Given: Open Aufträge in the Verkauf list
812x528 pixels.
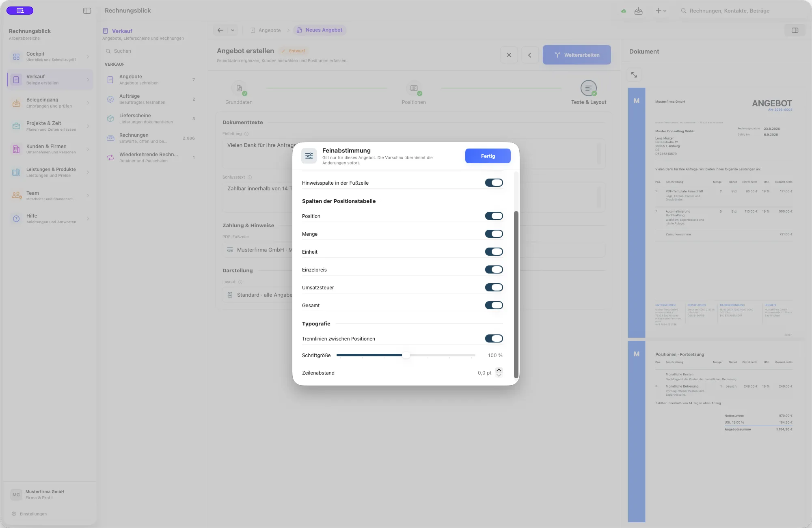Looking at the screenshot, I should tap(151, 99).
